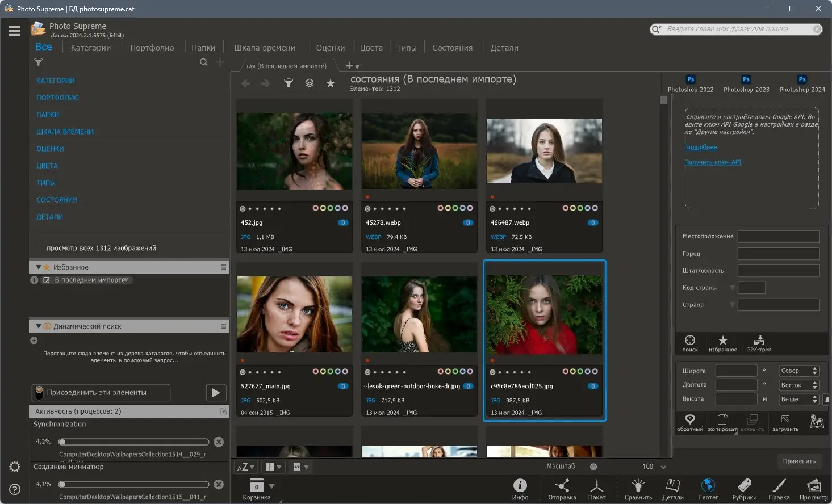Click the Рубрики tag icon
The image size is (832, 504).
[x=744, y=486]
